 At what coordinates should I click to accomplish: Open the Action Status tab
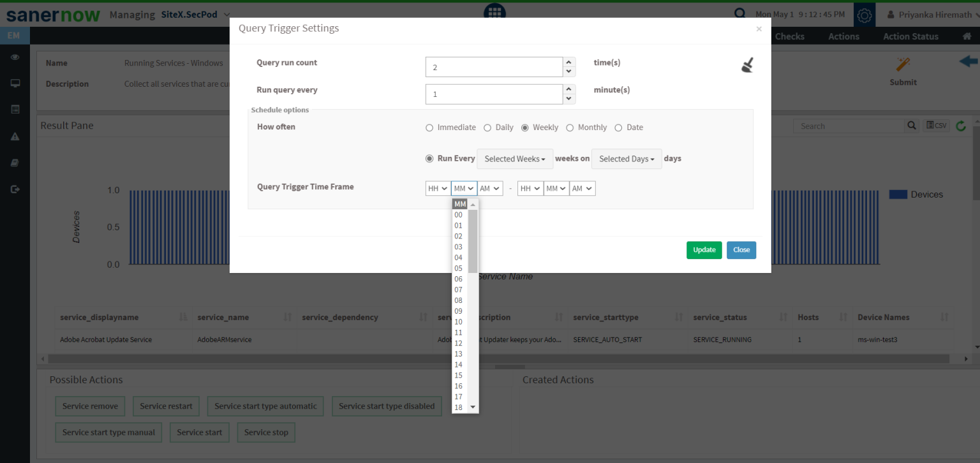[x=910, y=36]
